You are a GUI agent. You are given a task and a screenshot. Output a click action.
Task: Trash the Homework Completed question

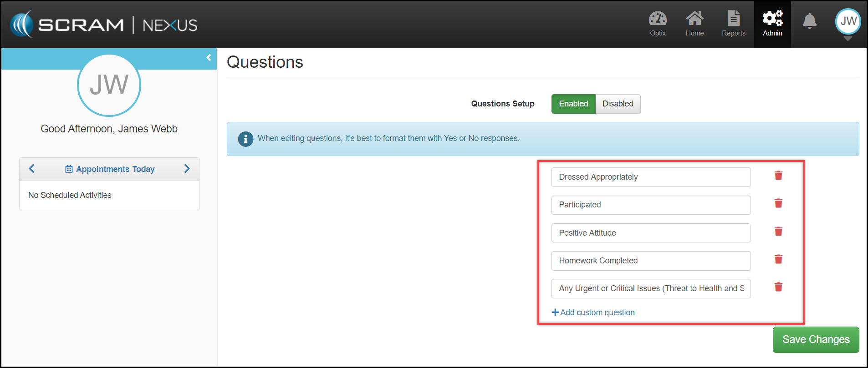click(778, 259)
